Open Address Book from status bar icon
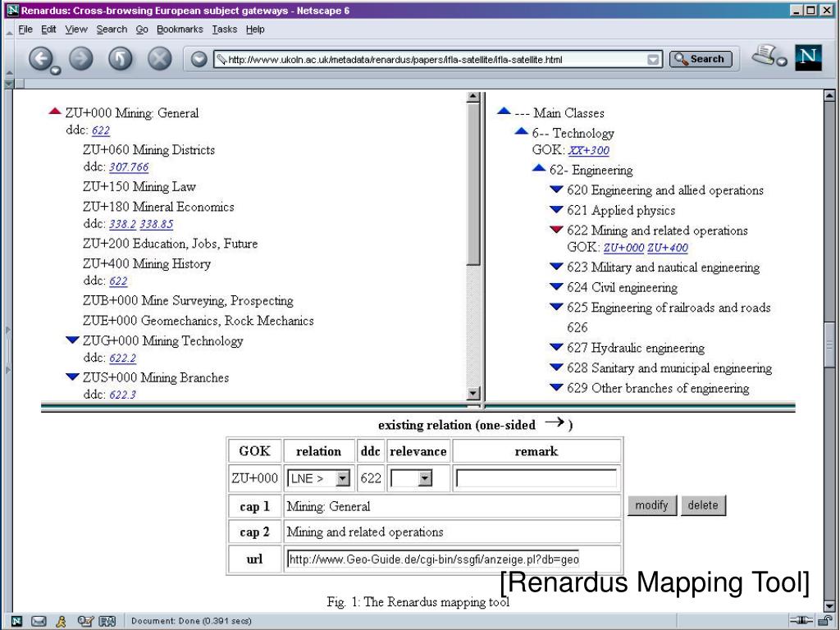Screen dimensions: 840x630 (107, 622)
